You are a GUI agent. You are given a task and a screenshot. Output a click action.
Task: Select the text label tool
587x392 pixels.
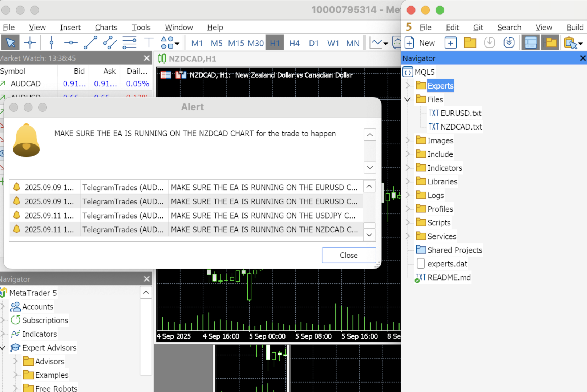tap(149, 43)
